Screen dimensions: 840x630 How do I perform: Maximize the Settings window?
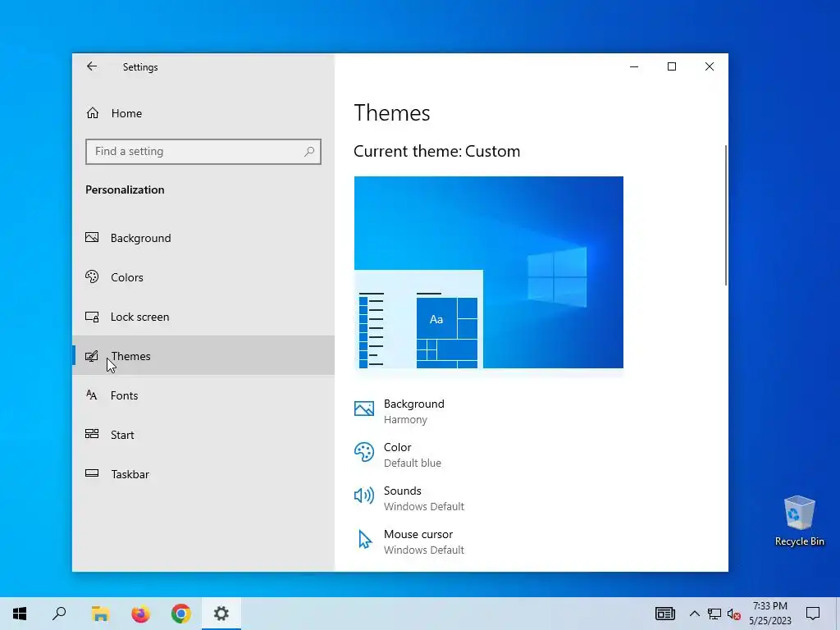pyautogui.click(x=672, y=66)
